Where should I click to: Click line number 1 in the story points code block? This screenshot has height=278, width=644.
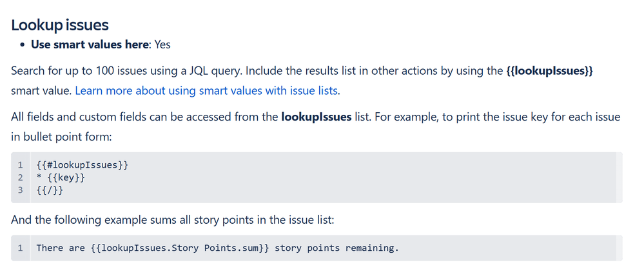21,248
